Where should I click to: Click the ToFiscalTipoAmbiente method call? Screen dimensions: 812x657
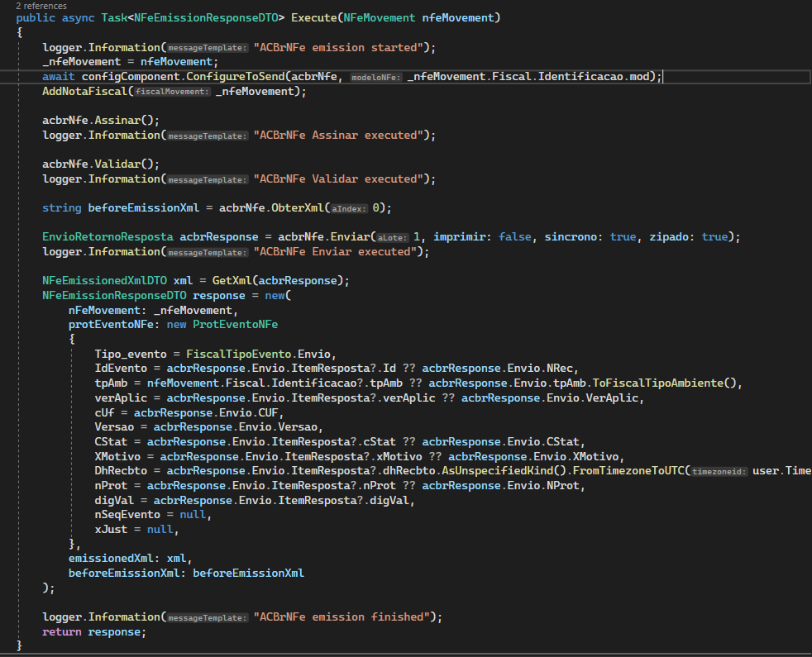[657, 383]
